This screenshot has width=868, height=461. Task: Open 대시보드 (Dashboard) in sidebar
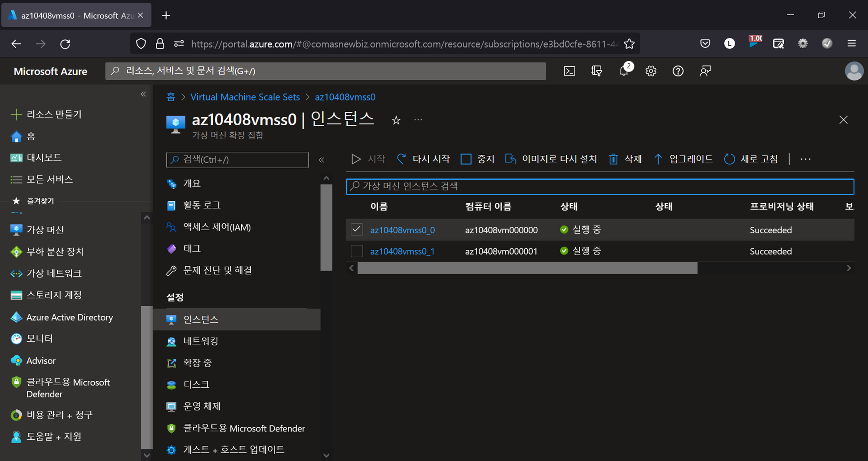[36, 157]
